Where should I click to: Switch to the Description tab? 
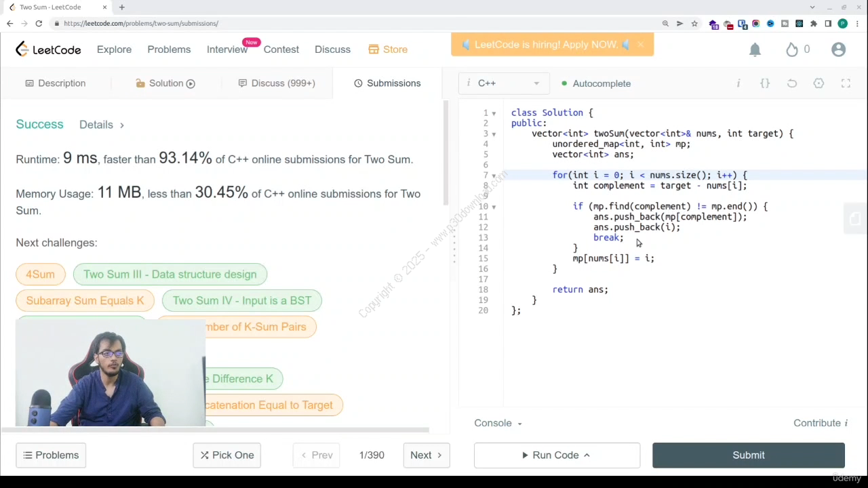coord(55,83)
